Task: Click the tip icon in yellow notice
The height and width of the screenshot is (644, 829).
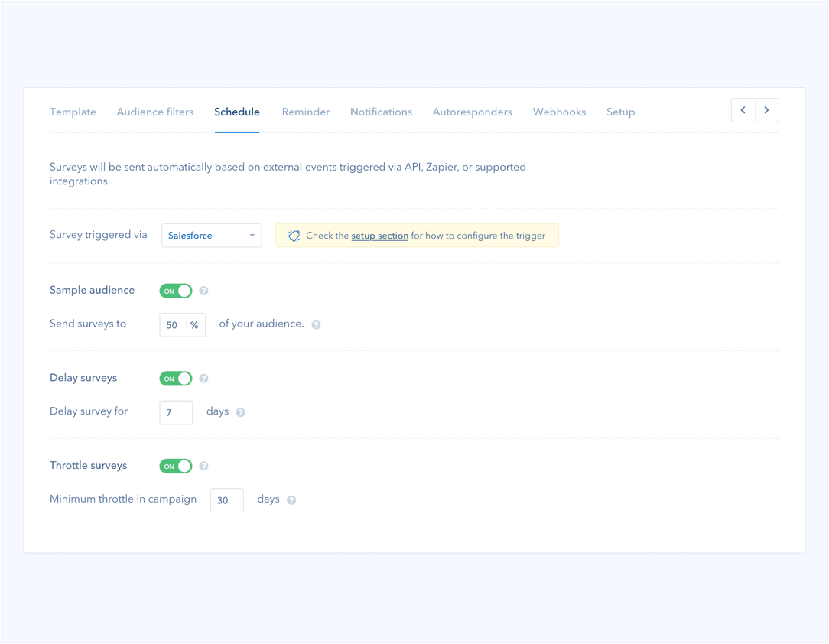Action: pos(294,236)
